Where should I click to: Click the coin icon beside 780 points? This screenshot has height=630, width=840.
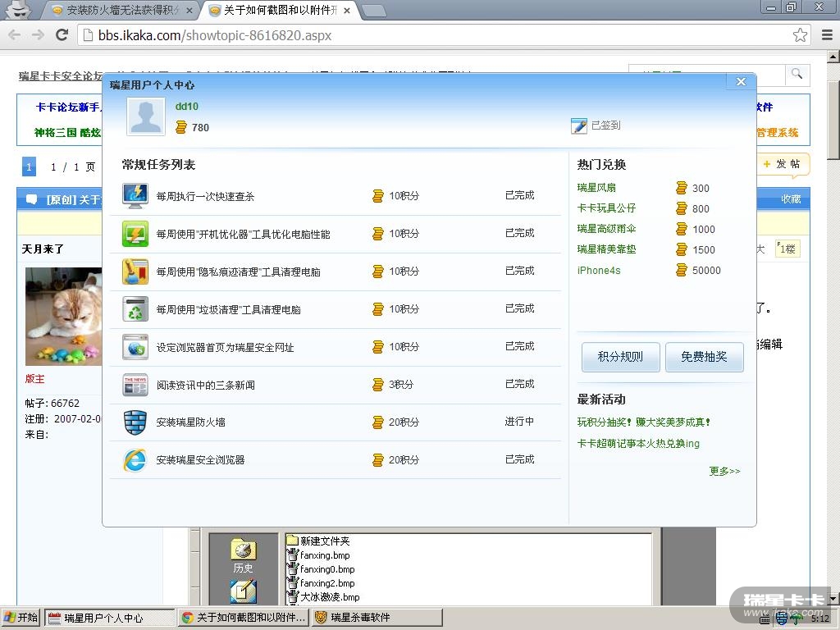coord(181,127)
